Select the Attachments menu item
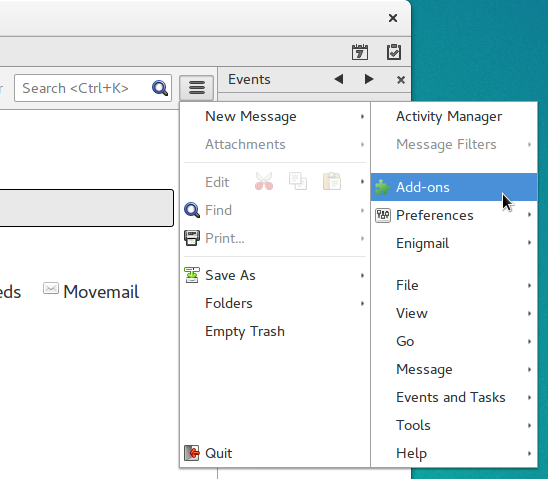The image size is (548, 479). (275, 144)
